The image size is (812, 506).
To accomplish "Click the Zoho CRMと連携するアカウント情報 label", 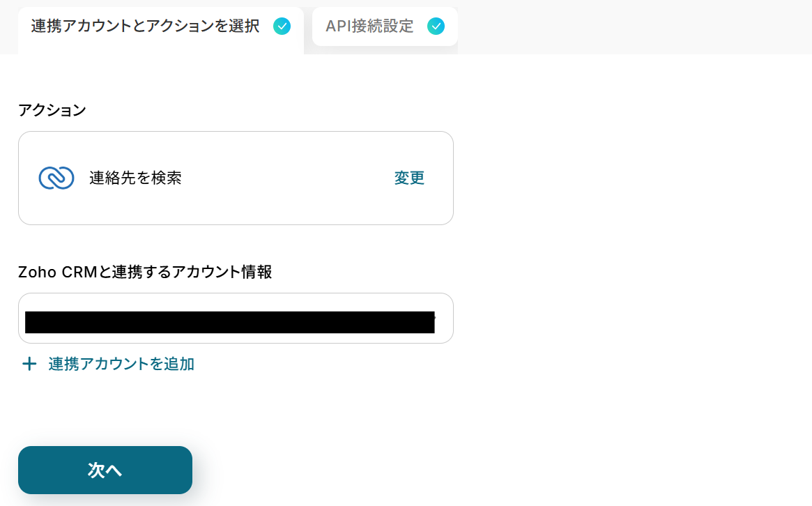I will click(145, 272).
